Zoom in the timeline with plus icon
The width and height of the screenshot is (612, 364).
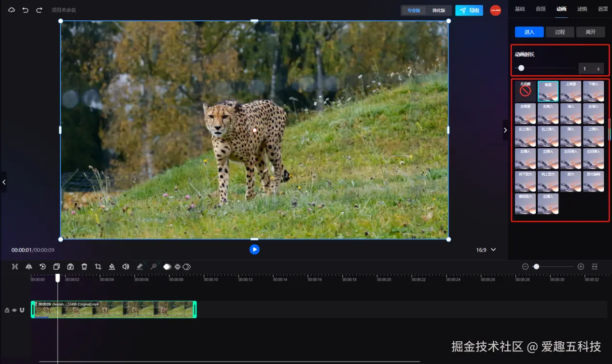click(581, 266)
